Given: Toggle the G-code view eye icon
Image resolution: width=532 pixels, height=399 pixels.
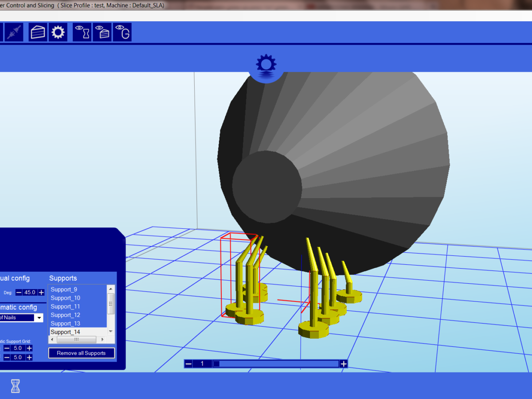Looking at the screenshot, I should coord(122,33).
